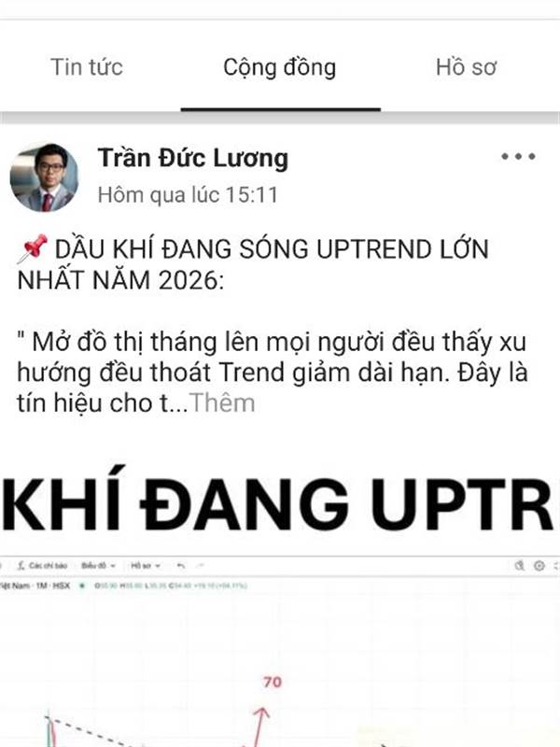Click the redo arrow in chart toolbar
The height and width of the screenshot is (747, 560).
coord(201,566)
